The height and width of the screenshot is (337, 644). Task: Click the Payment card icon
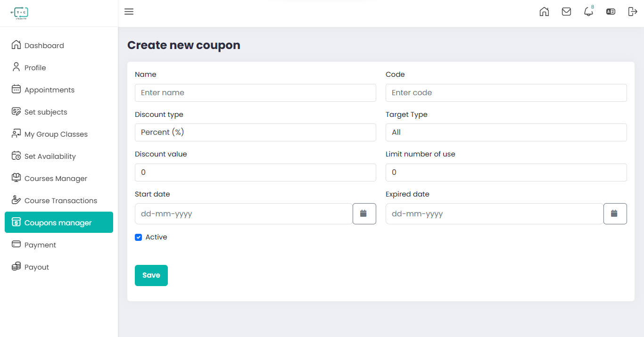pyautogui.click(x=16, y=244)
